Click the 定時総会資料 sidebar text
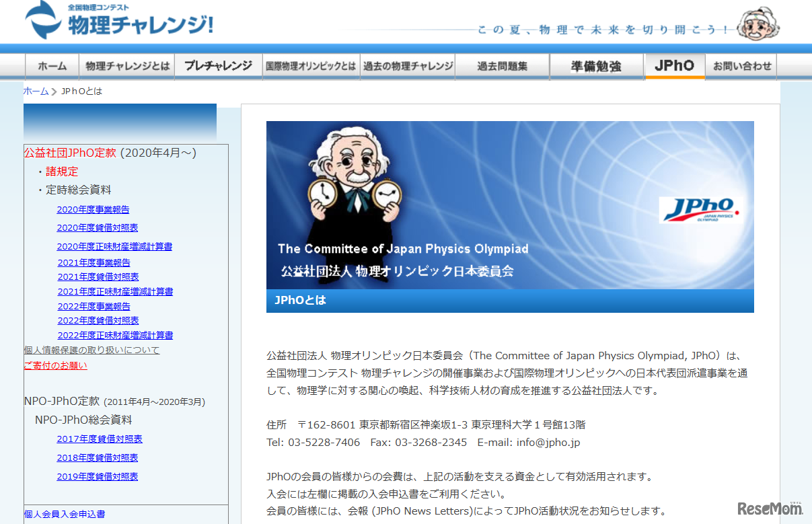Viewport: 812px width, 524px height. [79, 190]
